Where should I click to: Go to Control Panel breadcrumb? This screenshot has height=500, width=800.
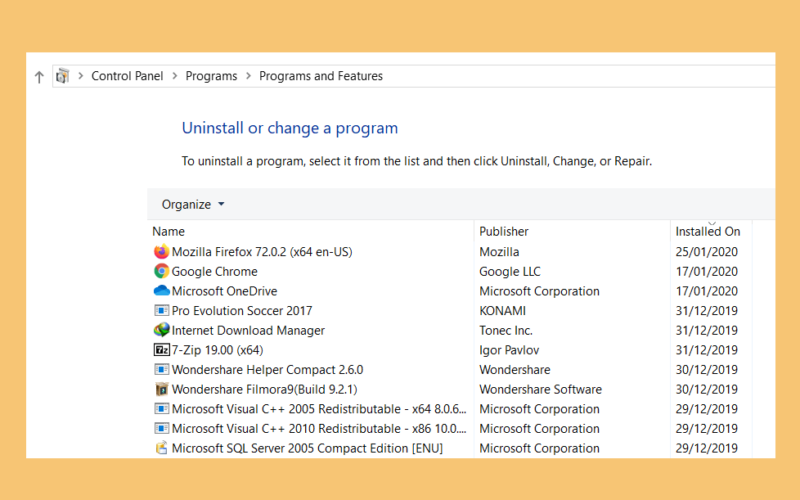point(127,76)
